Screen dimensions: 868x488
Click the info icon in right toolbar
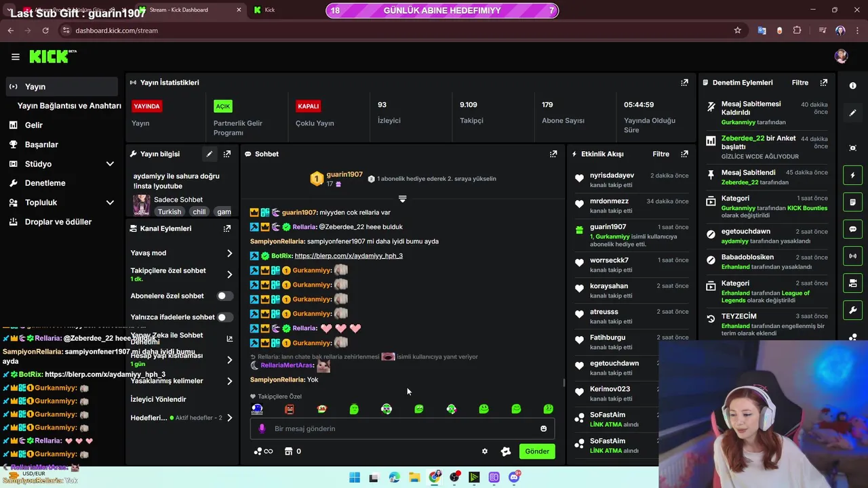pos(853,86)
